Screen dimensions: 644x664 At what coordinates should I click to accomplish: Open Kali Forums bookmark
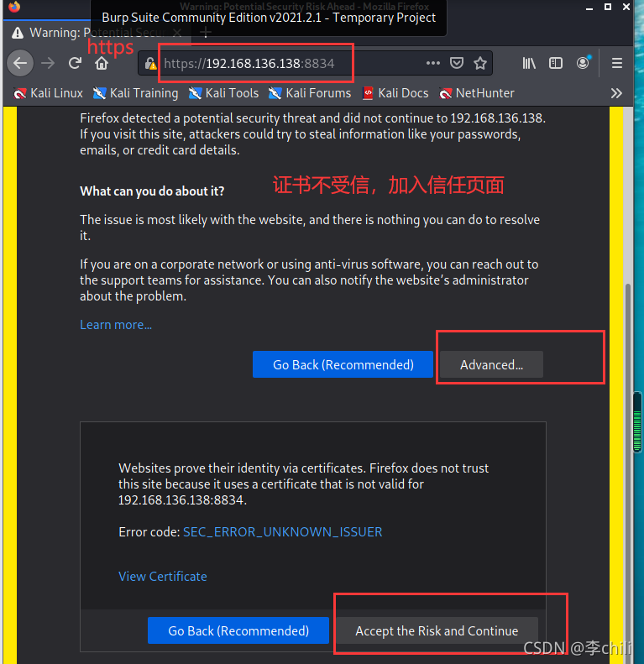[x=310, y=93]
